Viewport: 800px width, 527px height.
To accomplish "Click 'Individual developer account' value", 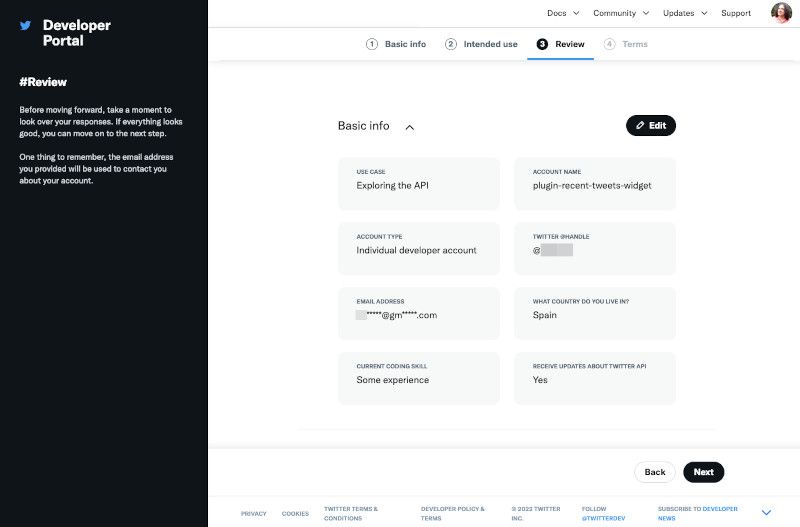I will pyautogui.click(x=416, y=250).
